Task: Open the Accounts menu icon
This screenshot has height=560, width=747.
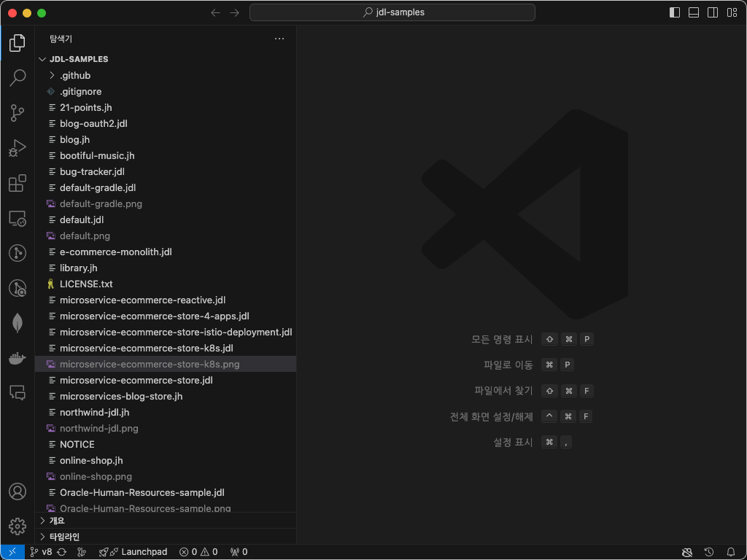Action: tap(18, 491)
